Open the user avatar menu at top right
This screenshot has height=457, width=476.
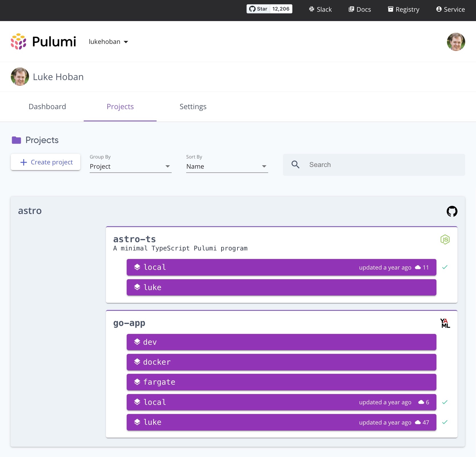pyautogui.click(x=456, y=42)
